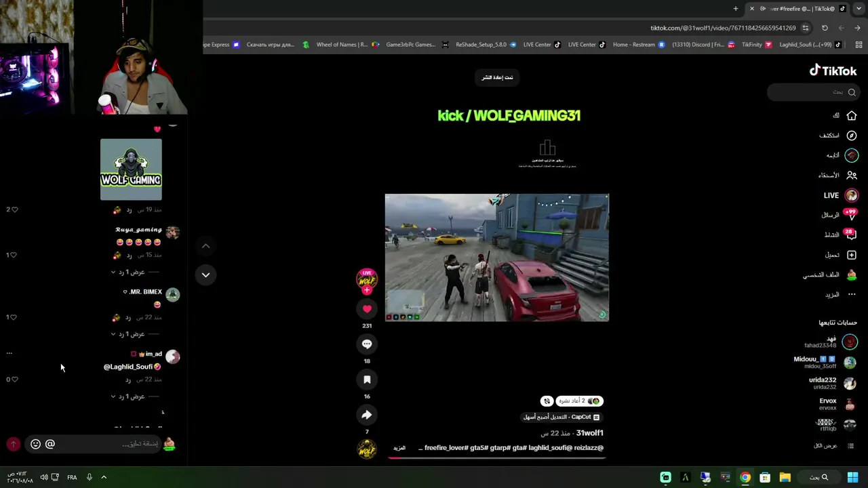Bookmark the video to favorites

(367, 380)
